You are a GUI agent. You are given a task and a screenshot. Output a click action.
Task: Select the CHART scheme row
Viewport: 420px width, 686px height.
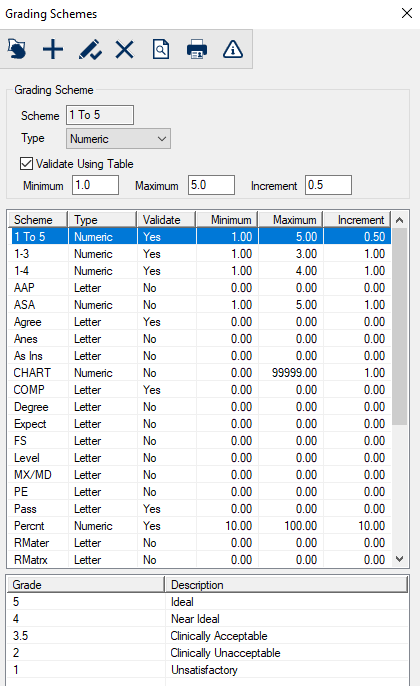(200, 373)
